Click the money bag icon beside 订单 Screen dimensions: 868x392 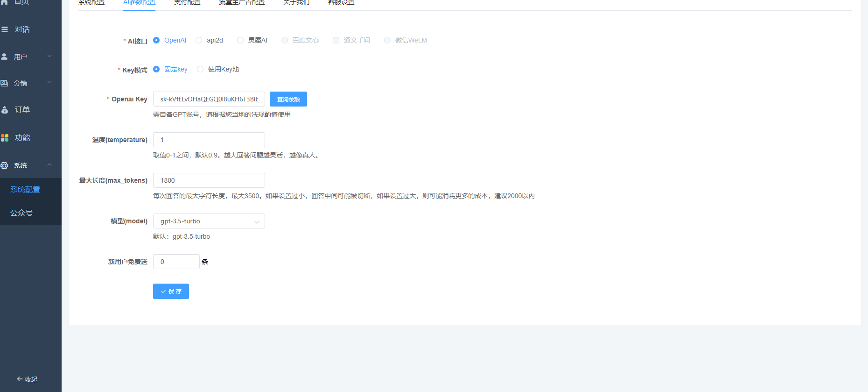[5, 110]
